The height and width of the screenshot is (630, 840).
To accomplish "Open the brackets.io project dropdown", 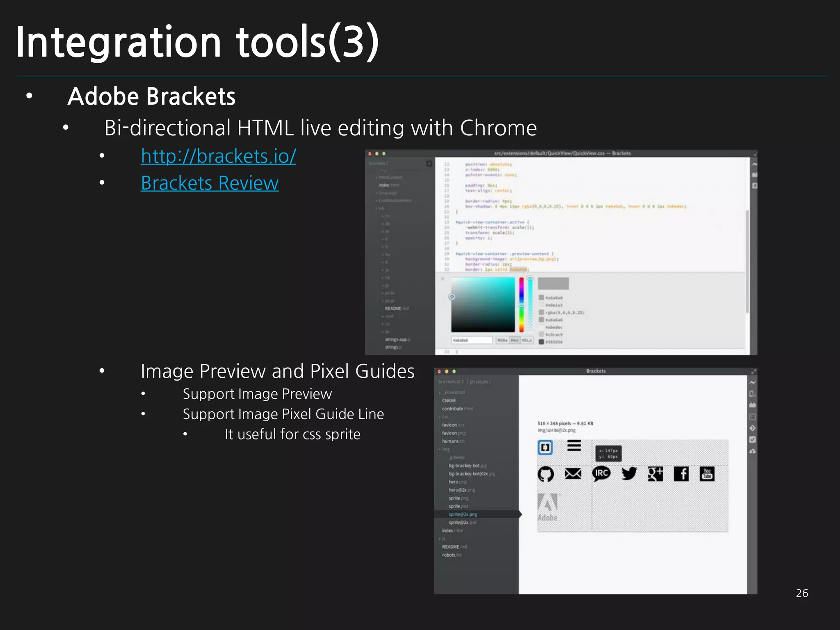I will point(451,382).
